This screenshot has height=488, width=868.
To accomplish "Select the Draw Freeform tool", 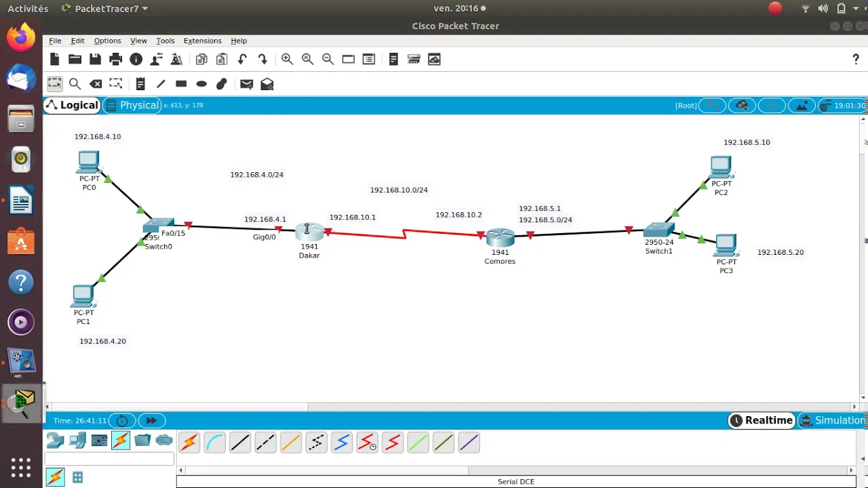I will pos(222,84).
